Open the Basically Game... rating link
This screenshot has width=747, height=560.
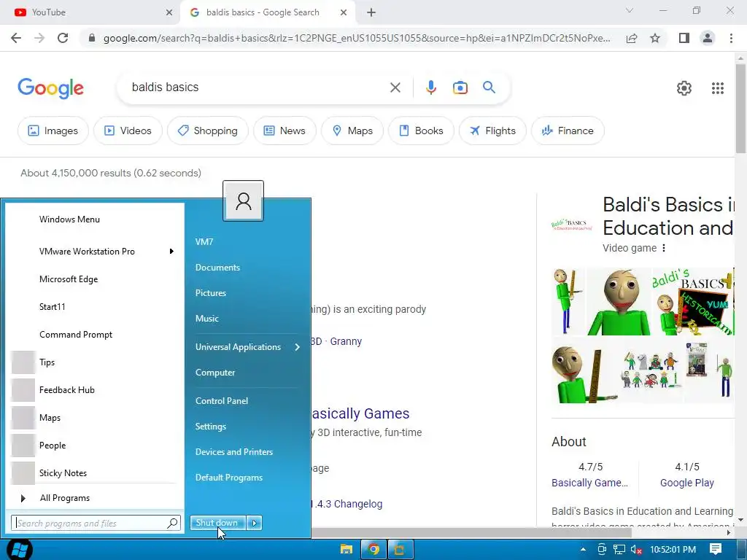pyautogui.click(x=589, y=483)
